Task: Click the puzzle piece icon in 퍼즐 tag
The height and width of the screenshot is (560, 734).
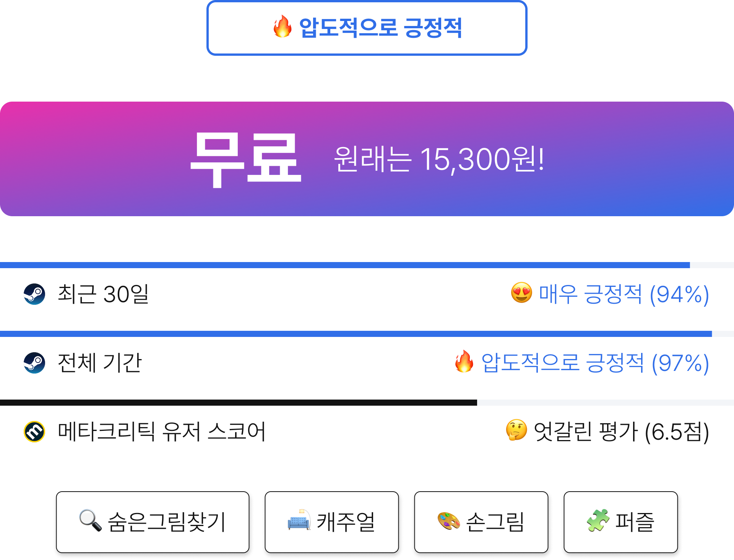Action: point(598,521)
